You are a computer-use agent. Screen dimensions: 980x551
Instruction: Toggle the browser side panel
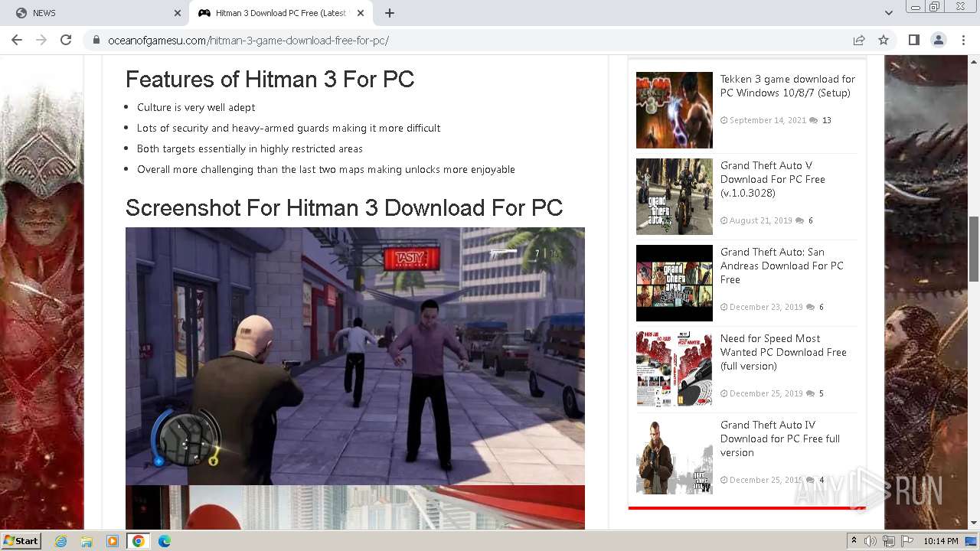click(913, 40)
